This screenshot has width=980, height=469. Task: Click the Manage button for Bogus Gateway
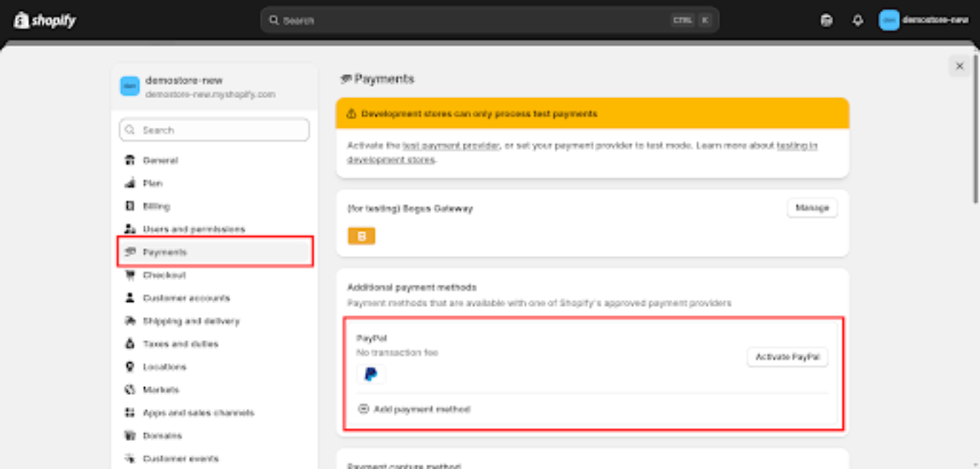click(x=812, y=208)
